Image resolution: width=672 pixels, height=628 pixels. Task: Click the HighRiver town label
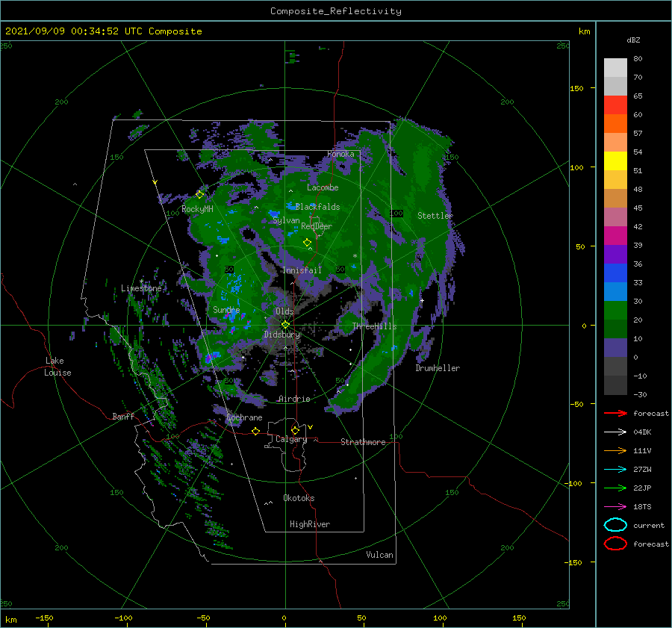click(310, 524)
